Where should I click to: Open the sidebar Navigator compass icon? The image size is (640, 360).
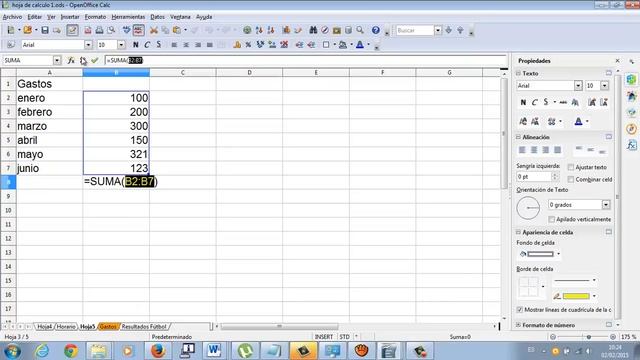point(631,129)
